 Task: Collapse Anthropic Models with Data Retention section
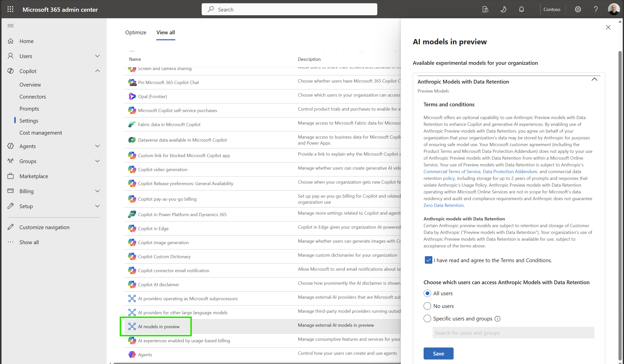click(x=594, y=80)
